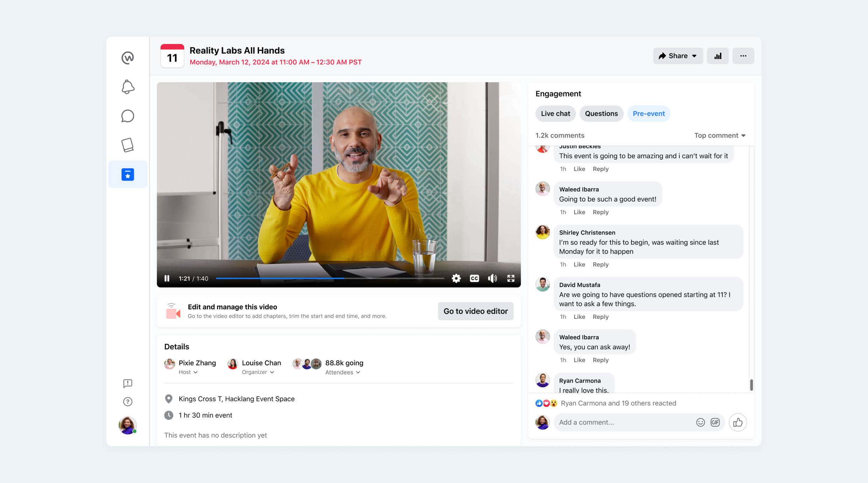Viewport: 868px width, 483px height.
Task: Mute the video volume
Action: pos(492,278)
